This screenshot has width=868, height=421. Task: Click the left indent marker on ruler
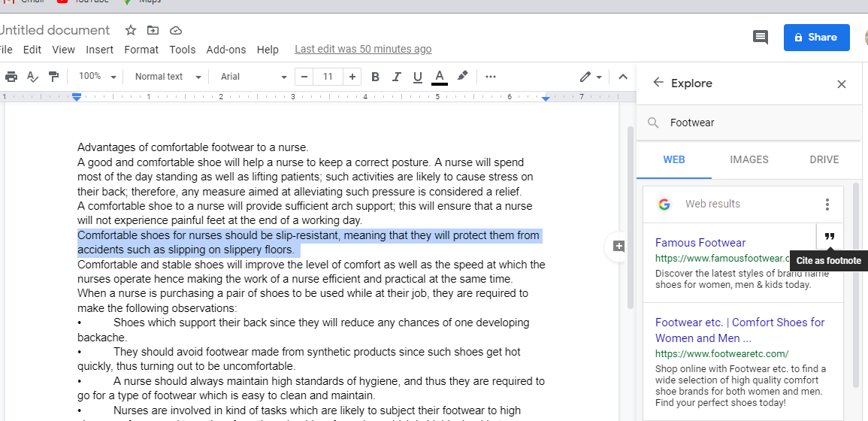pyautogui.click(x=77, y=97)
